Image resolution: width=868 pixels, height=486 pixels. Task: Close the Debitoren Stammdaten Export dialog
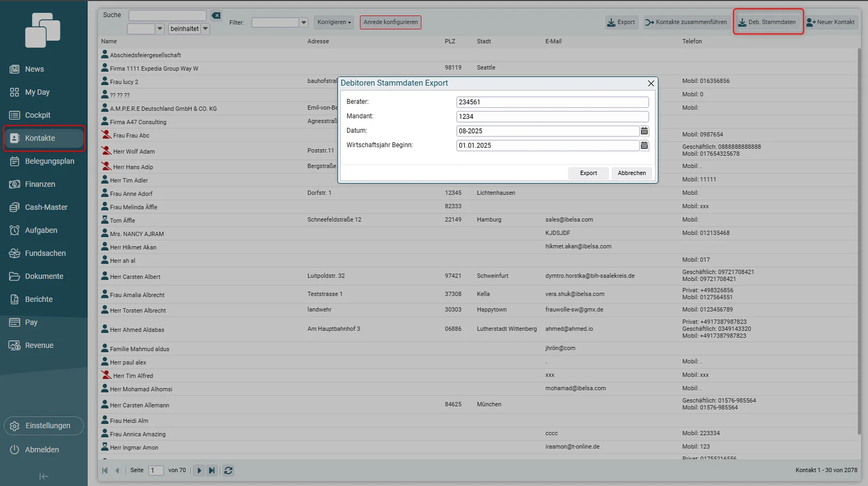(x=651, y=83)
